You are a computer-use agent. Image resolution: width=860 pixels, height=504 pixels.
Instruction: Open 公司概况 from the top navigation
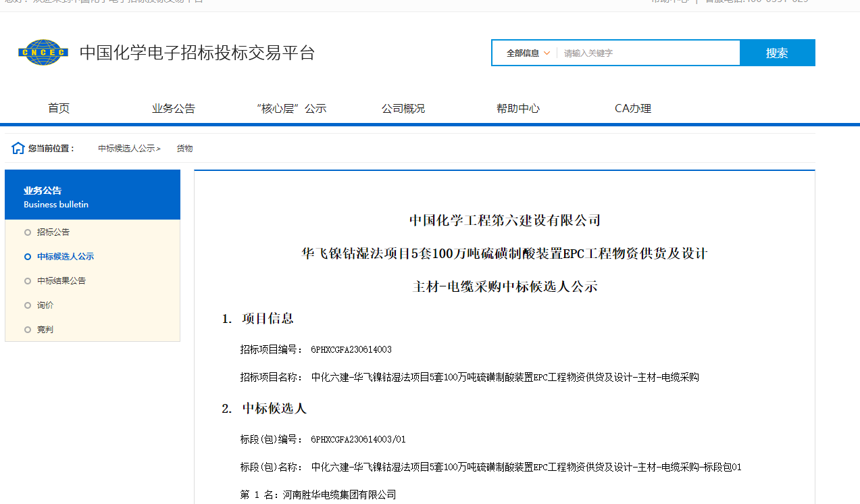point(403,107)
